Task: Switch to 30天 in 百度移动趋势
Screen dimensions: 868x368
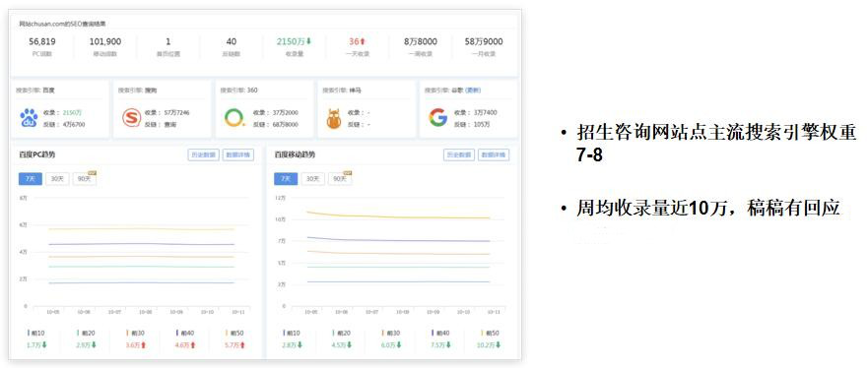Action: click(x=312, y=178)
